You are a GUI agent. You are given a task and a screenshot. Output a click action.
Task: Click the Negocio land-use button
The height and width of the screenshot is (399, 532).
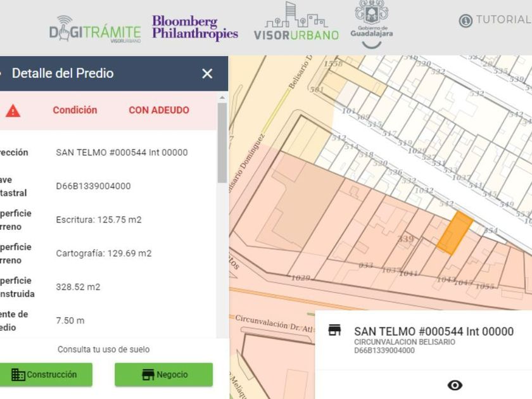[164, 375]
